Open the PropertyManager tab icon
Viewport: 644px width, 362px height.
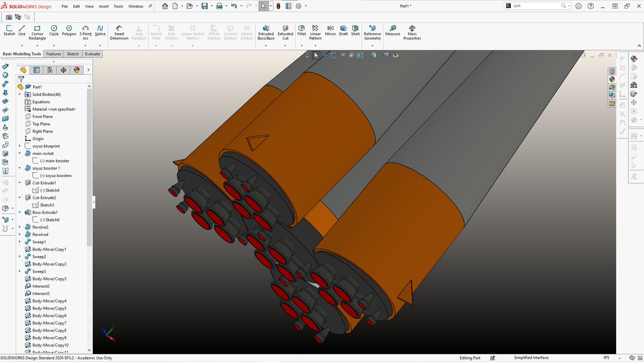36,70
